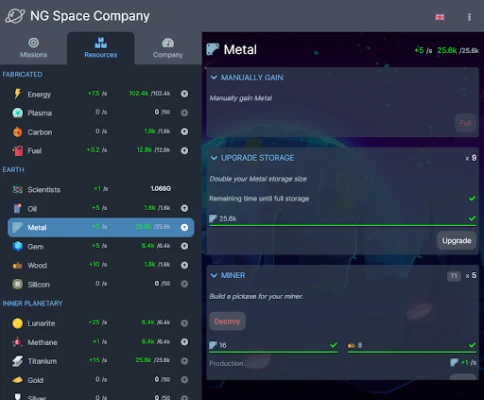Click the Methane plus icon
The image size is (484, 400).
[184, 342]
